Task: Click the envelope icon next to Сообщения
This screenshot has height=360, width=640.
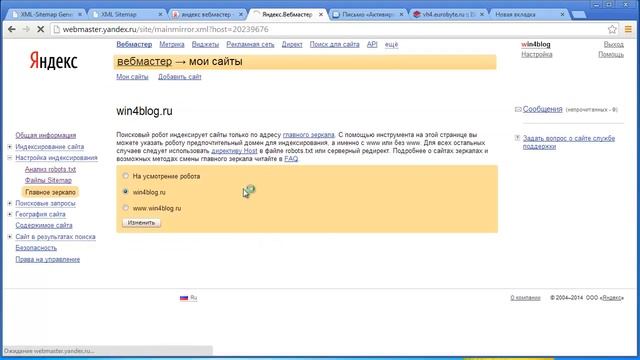Action: click(518, 109)
